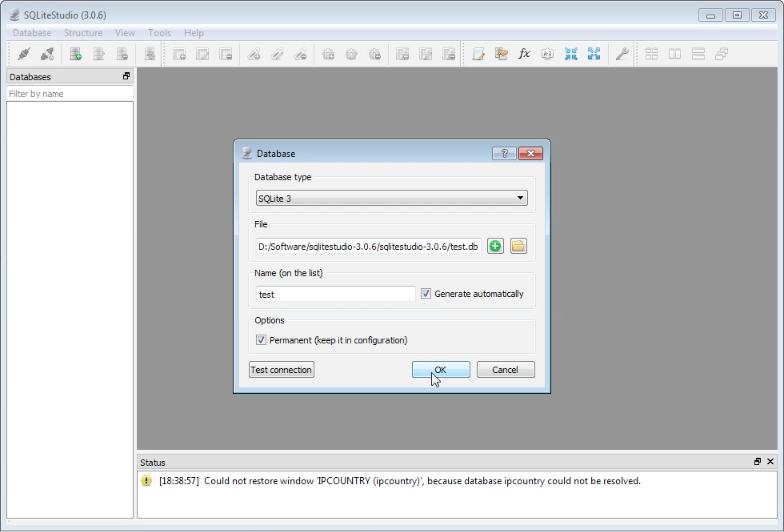Viewport: 784px width, 532px height.
Task: Open the Tools menu
Action: 160,32
